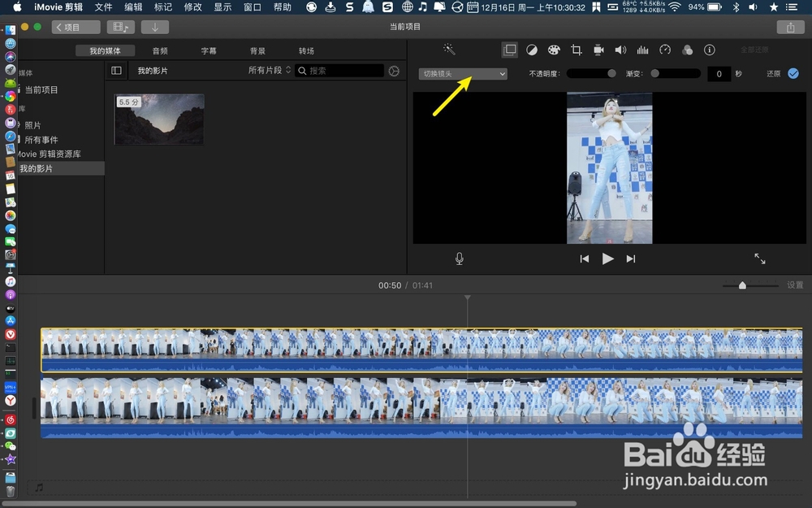Select 我的影片 event in sidebar
The image size is (812, 508).
61,168
